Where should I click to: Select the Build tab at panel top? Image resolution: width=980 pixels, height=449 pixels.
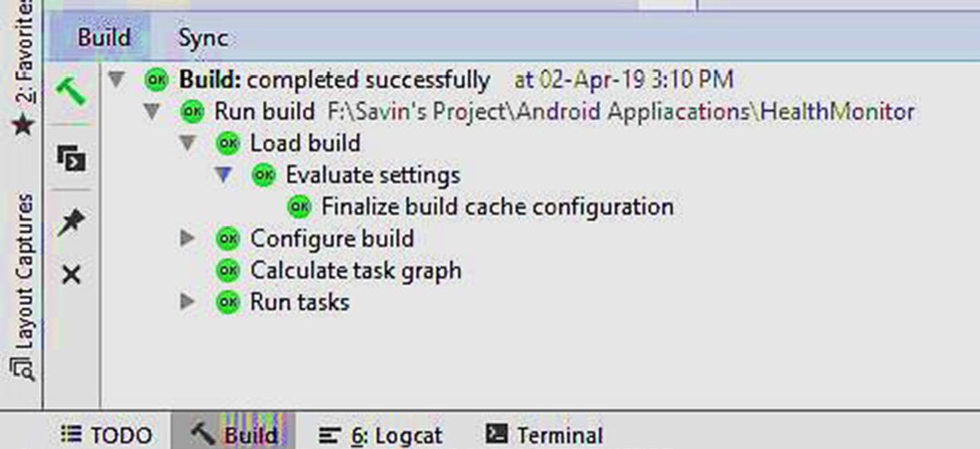click(104, 37)
